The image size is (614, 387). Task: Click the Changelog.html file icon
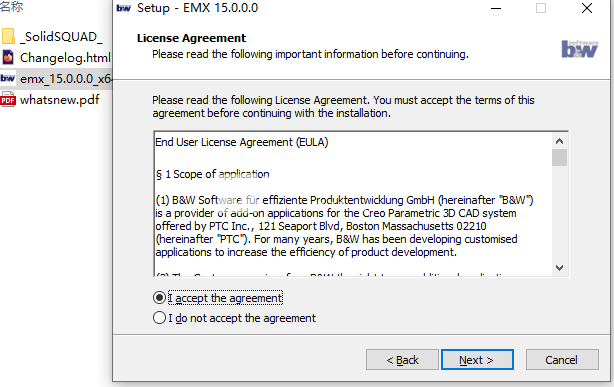(8, 58)
